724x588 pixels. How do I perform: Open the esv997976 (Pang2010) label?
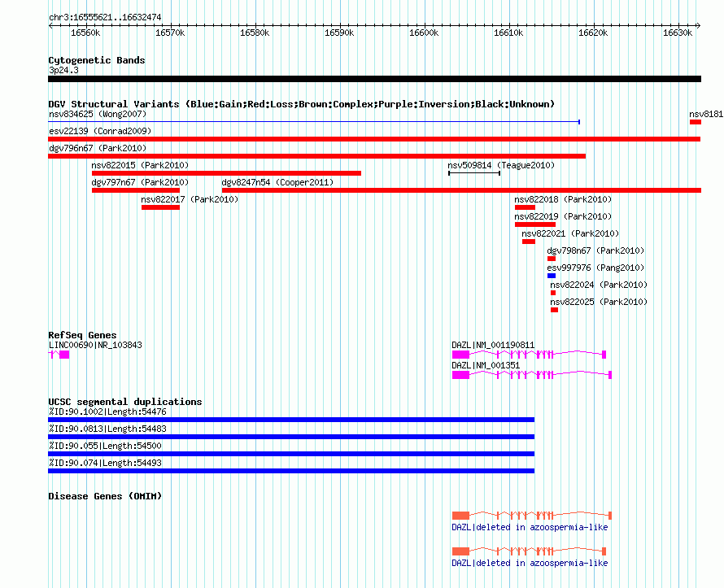[595, 268]
